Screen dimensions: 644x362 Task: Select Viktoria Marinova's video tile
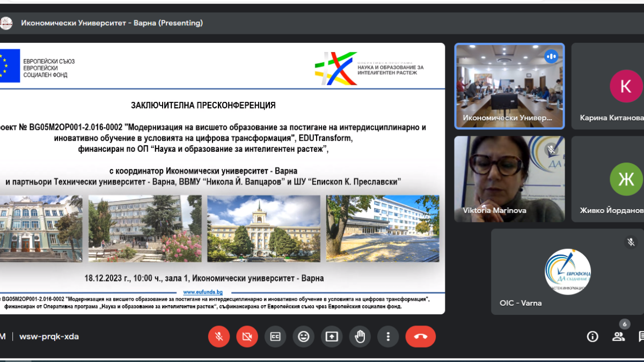point(510,179)
